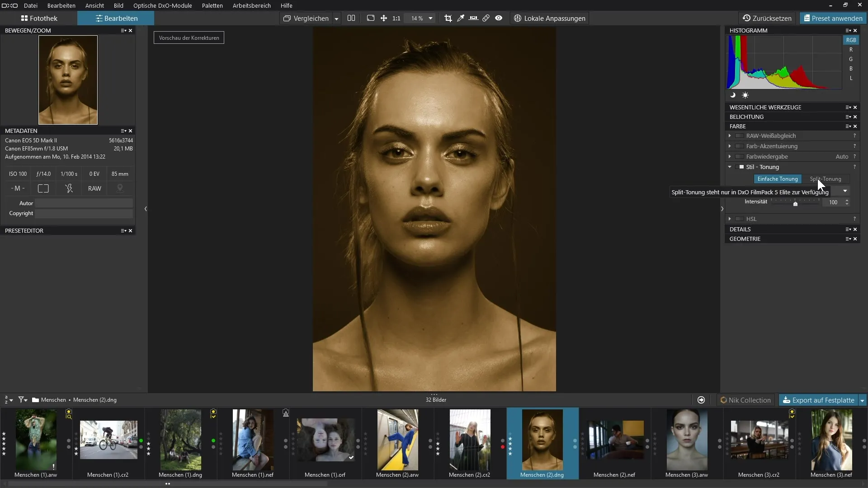Close the Geometrie palette
Viewport: 868px width, 488px height.
[x=855, y=239]
